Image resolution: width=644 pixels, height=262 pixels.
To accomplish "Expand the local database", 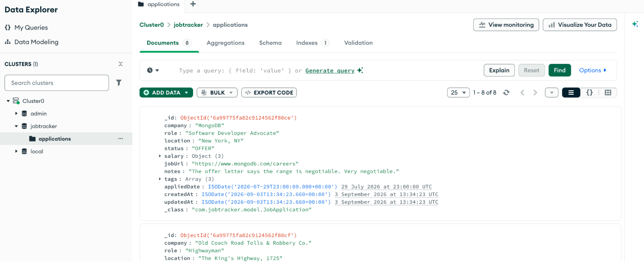I will point(16,151).
